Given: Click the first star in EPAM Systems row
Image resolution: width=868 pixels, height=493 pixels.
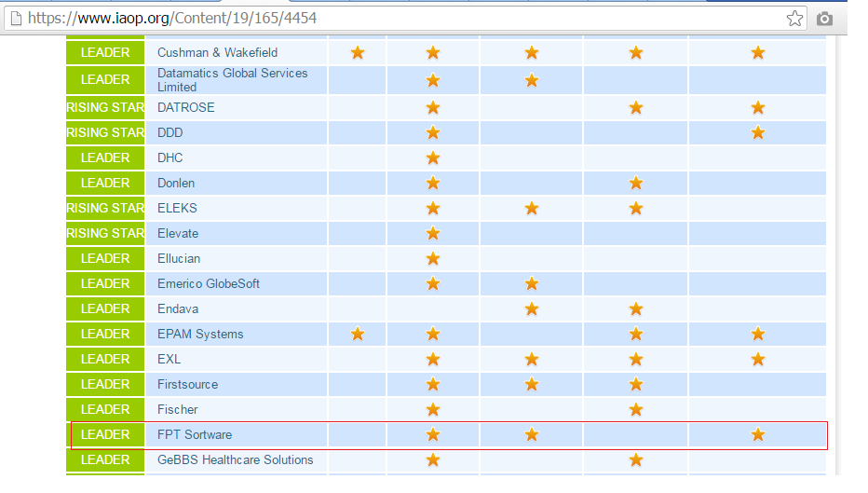Looking at the screenshot, I should click(x=358, y=334).
